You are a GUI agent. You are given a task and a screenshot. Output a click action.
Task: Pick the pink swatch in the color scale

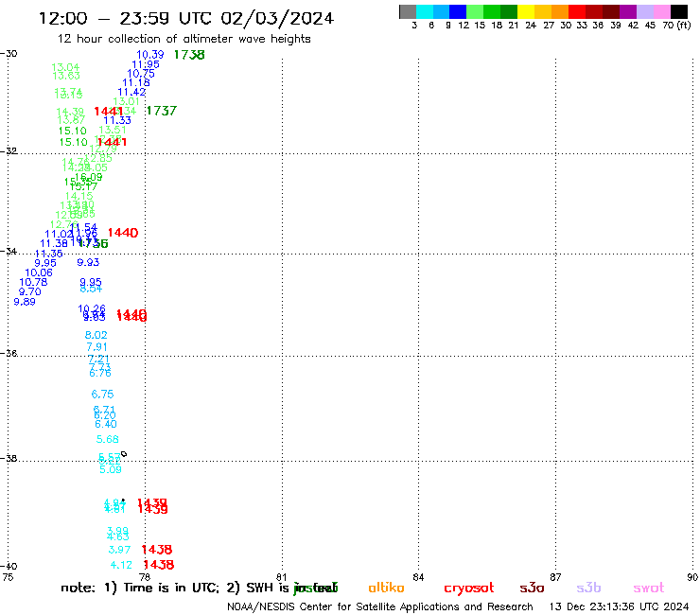point(661,11)
